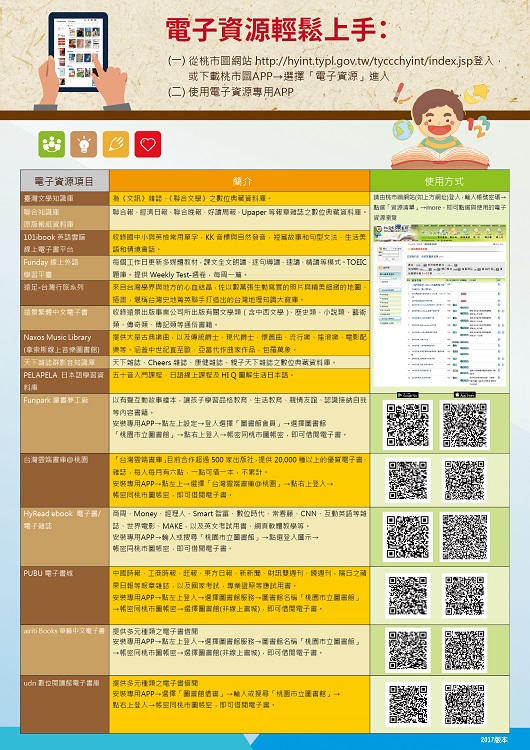Click the left QR code in Funpark row
This screenshot has width=530, height=750.
(x=408, y=425)
